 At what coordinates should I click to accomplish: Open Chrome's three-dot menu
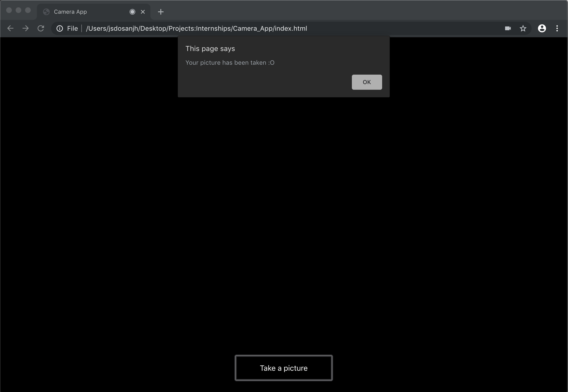[557, 29]
